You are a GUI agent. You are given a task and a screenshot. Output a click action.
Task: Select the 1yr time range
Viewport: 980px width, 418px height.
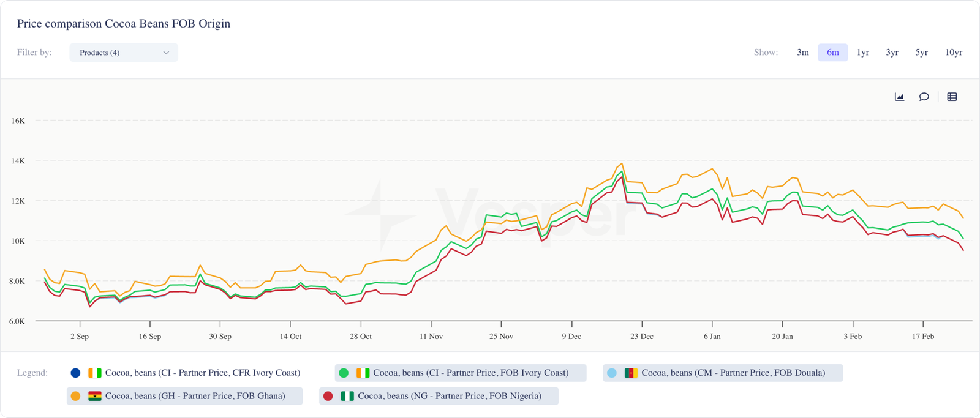(x=862, y=53)
